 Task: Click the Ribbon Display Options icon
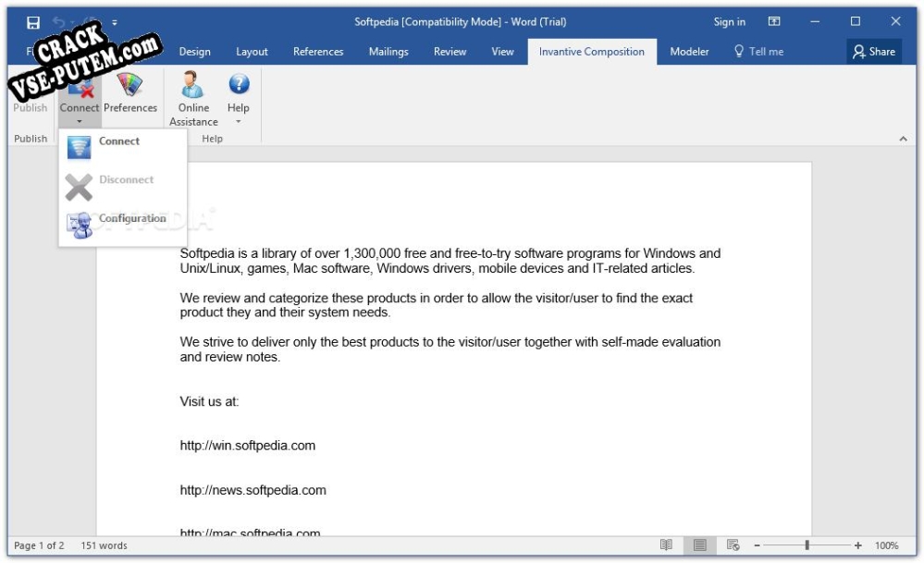774,22
